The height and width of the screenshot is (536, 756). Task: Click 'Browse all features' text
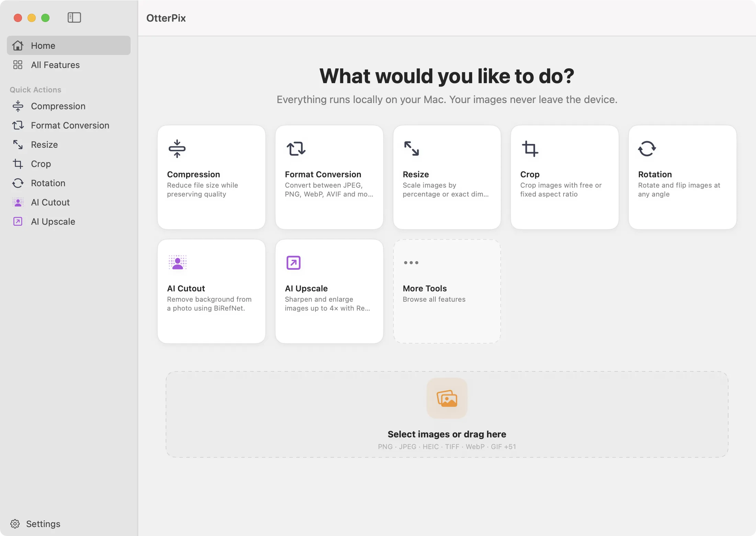(434, 299)
